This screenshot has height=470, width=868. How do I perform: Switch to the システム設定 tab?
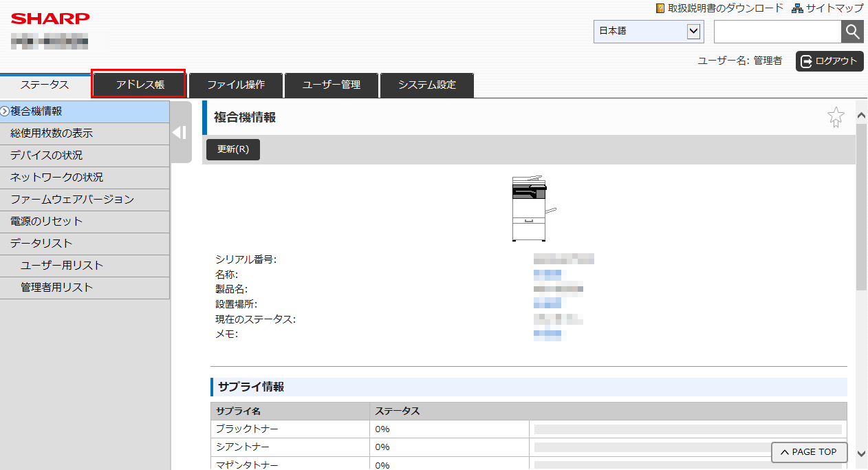[x=427, y=85]
